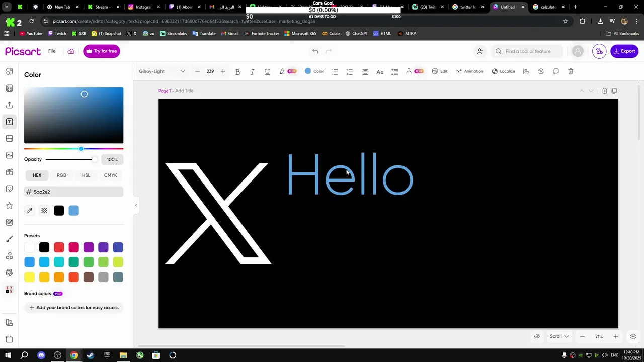644x362 pixels.
Task: Open the Gilroy-Light font dropdown
Action: (x=162, y=71)
